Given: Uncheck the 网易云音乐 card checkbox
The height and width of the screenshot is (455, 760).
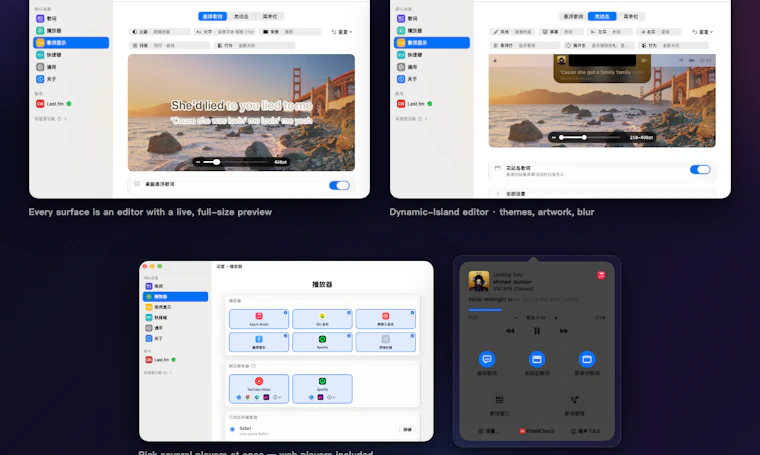Looking at the screenshot, I should (412, 313).
